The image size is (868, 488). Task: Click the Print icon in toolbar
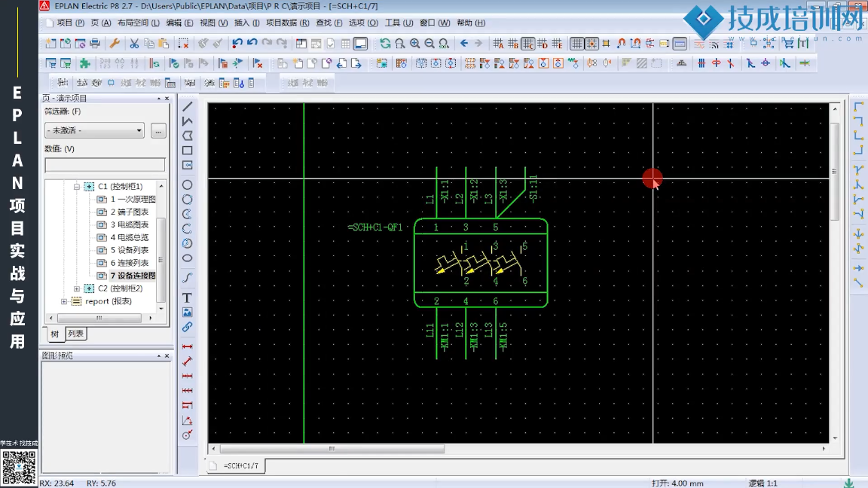coord(95,43)
